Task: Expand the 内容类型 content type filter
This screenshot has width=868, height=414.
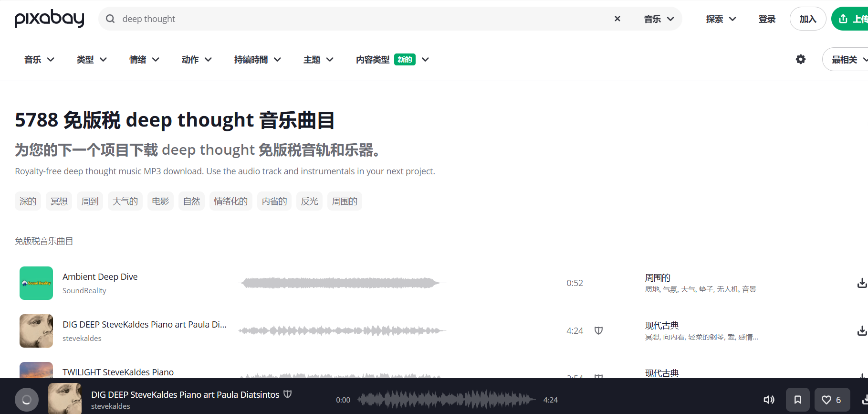Action: pyautogui.click(x=392, y=59)
